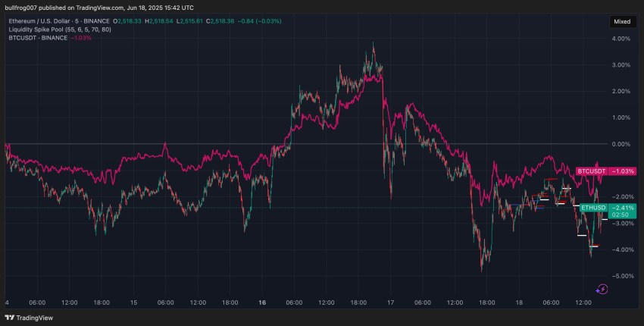Click the purple lightning replay icon

pos(601,288)
